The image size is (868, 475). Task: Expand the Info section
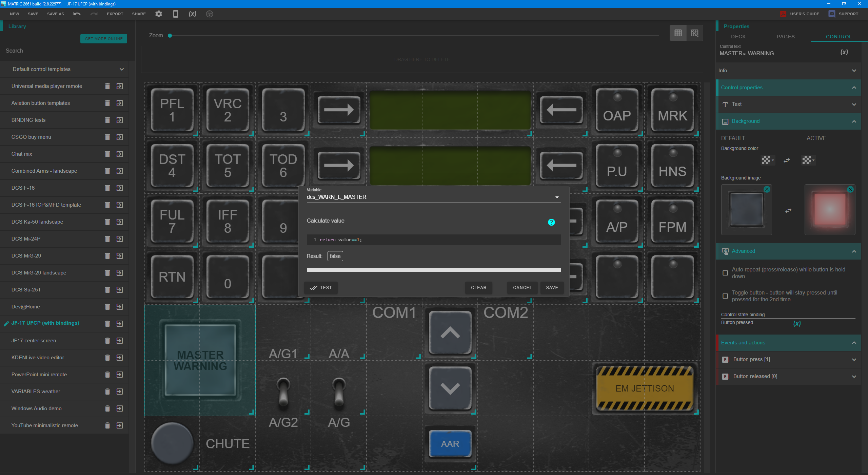789,71
